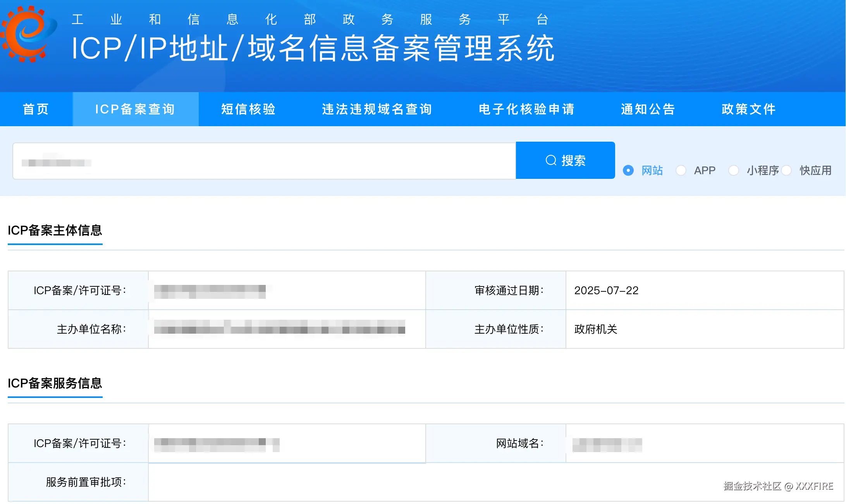Image resolution: width=846 pixels, height=504 pixels.
Task: Pick the 快应用 radio option
Action: (786, 170)
